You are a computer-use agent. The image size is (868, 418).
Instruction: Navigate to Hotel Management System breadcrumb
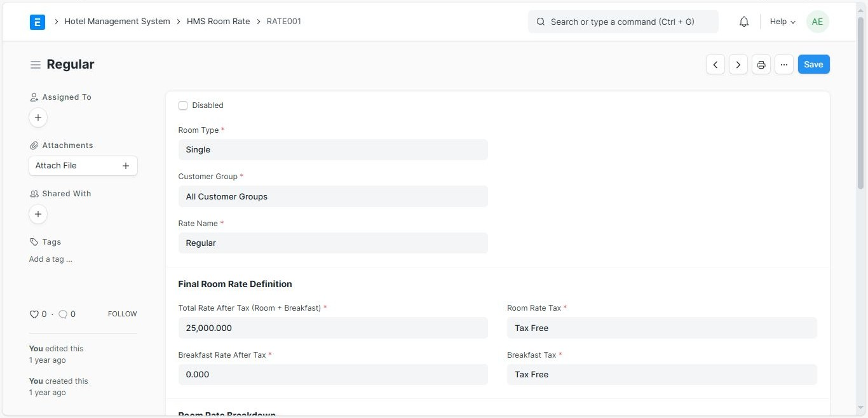[x=117, y=22]
